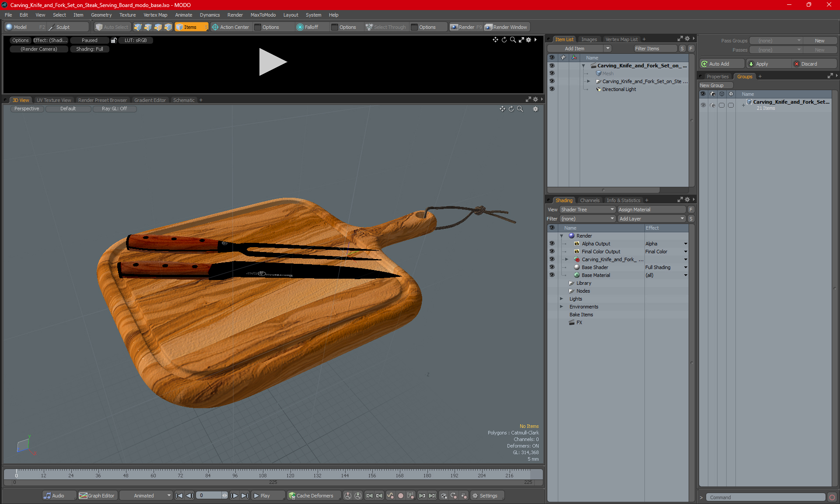This screenshot has height=504, width=840.
Task: Open the Graph Editor
Action: tap(97, 496)
